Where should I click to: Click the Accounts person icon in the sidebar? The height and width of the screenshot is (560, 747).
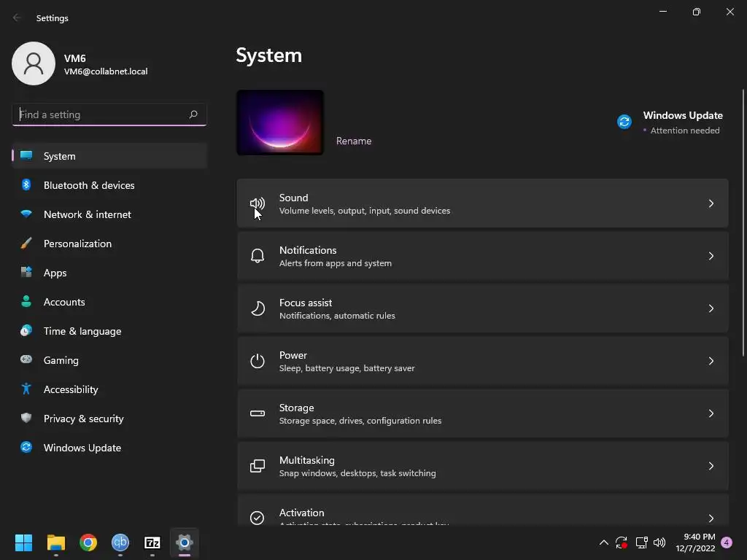click(x=26, y=301)
